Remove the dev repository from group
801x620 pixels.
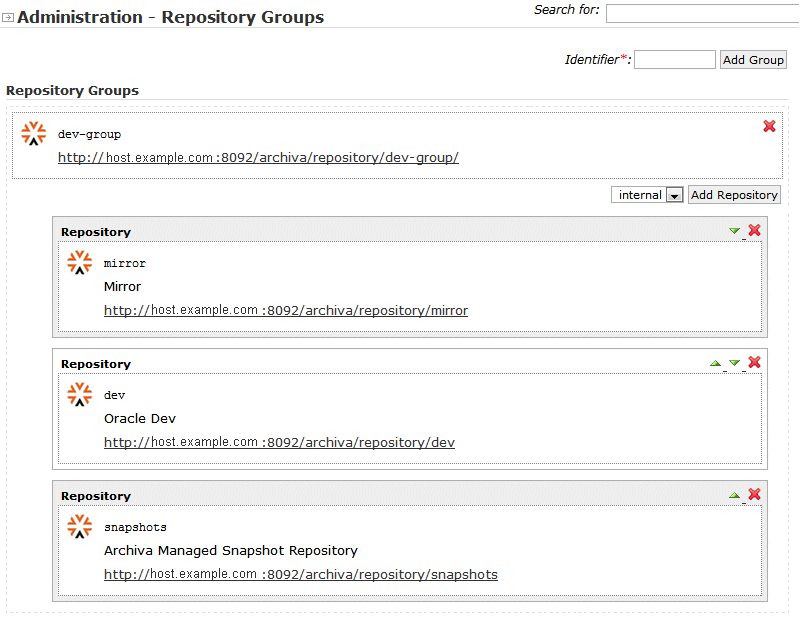tap(755, 362)
